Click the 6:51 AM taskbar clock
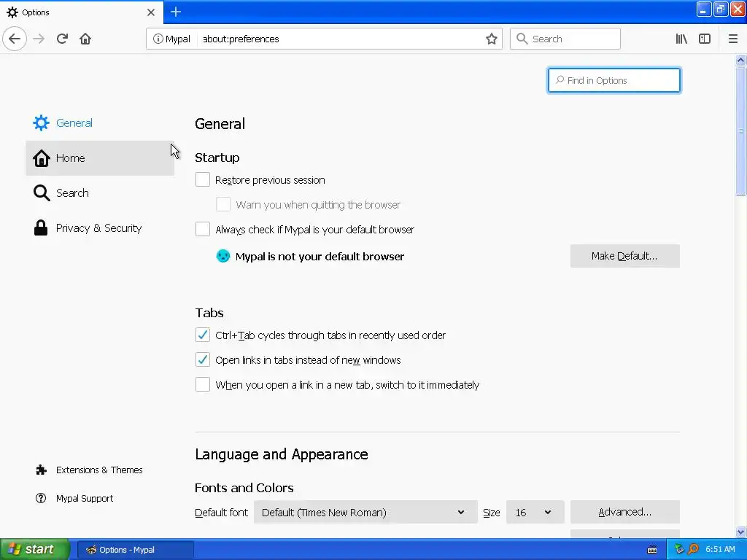Viewport: 747px width, 560px height. [x=720, y=549]
